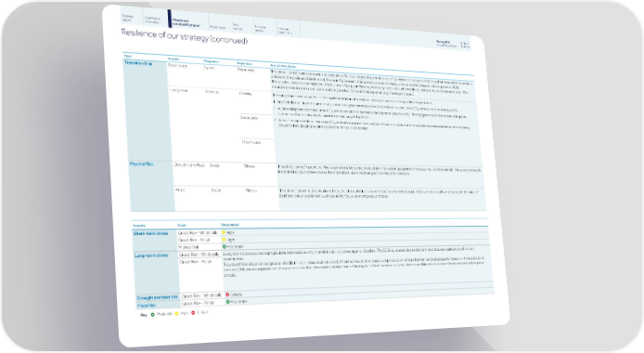Open the first navigation tab, Strategic report
This screenshot has width=644, height=353.
tap(131, 17)
